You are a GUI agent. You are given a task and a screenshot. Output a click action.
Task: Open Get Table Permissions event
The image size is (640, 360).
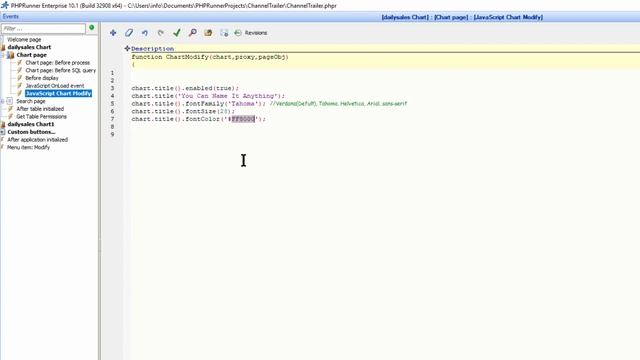click(x=41, y=117)
